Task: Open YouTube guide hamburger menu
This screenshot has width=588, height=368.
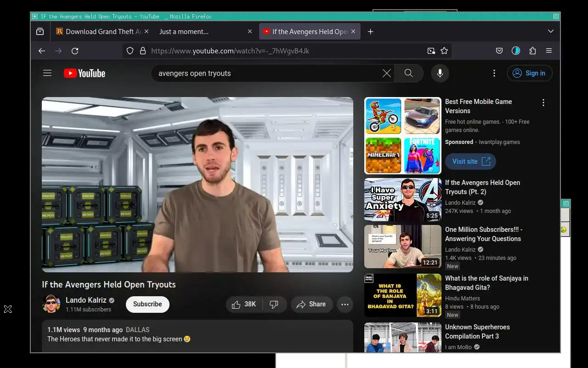Action: click(47, 73)
